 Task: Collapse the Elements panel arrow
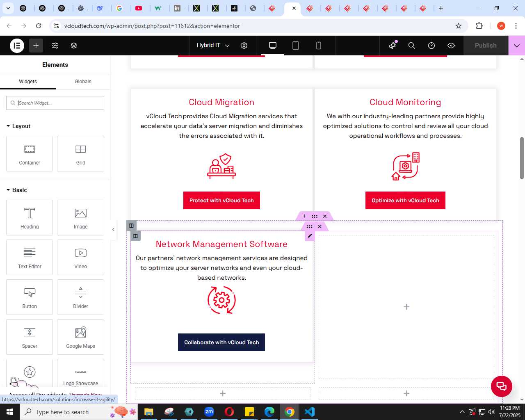point(114,230)
